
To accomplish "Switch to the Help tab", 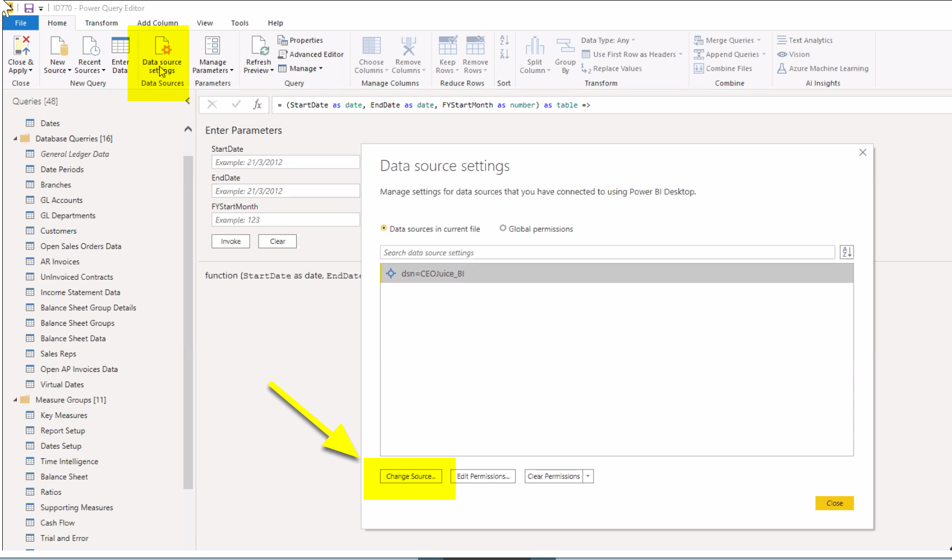I will tap(275, 23).
